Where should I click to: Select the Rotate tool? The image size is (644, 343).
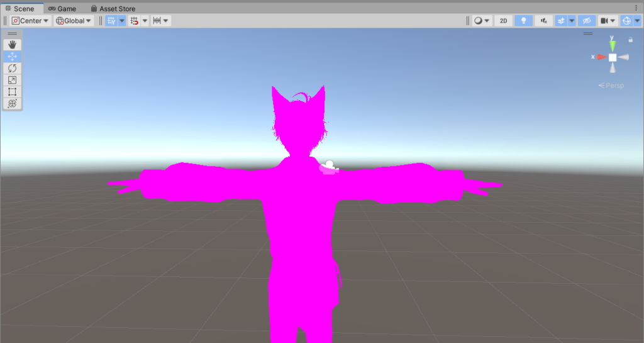point(13,68)
